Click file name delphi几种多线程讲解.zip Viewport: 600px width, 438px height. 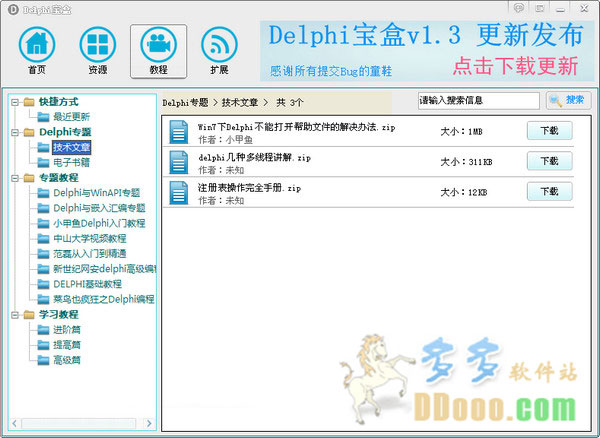pyautogui.click(x=254, y=157)
